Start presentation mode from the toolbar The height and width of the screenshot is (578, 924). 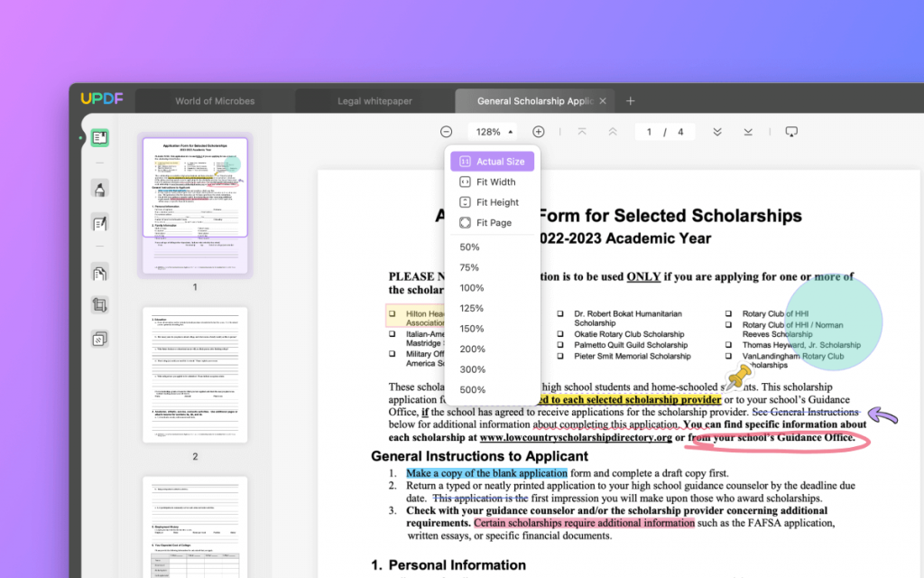click(791, 131)
